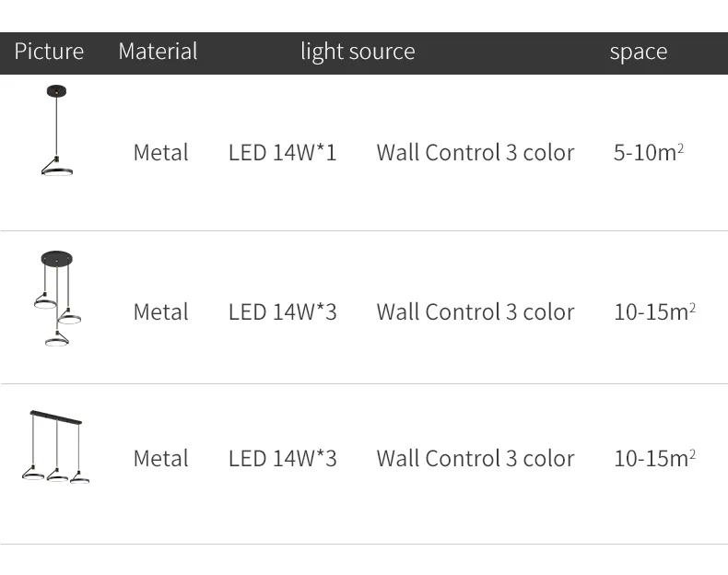The image size is (728, 575).
Task: Click Wall Control 3 color in the first row
Action: pos(475,152)
